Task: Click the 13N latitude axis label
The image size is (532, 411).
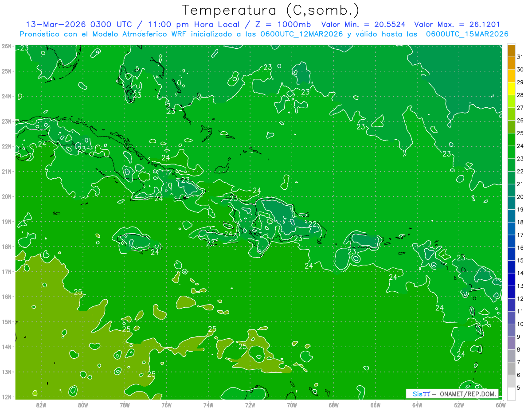Action: [x=6, y=372]
